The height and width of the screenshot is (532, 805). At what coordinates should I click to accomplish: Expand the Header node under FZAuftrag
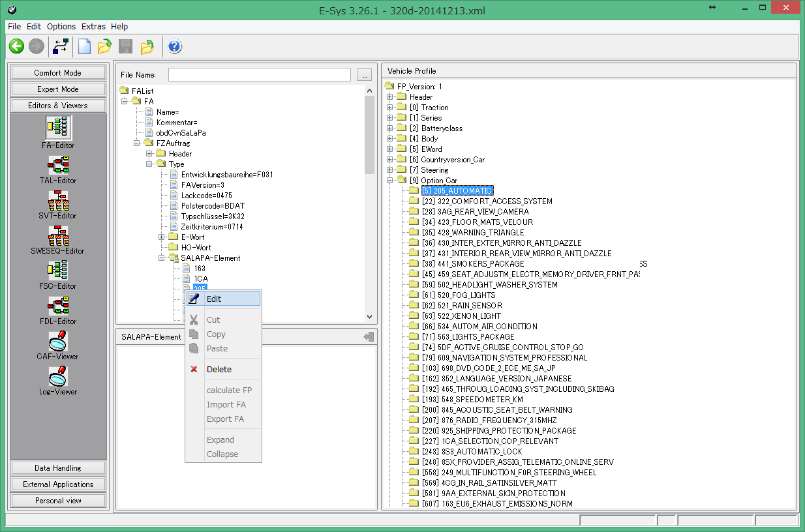pos(149,154)
